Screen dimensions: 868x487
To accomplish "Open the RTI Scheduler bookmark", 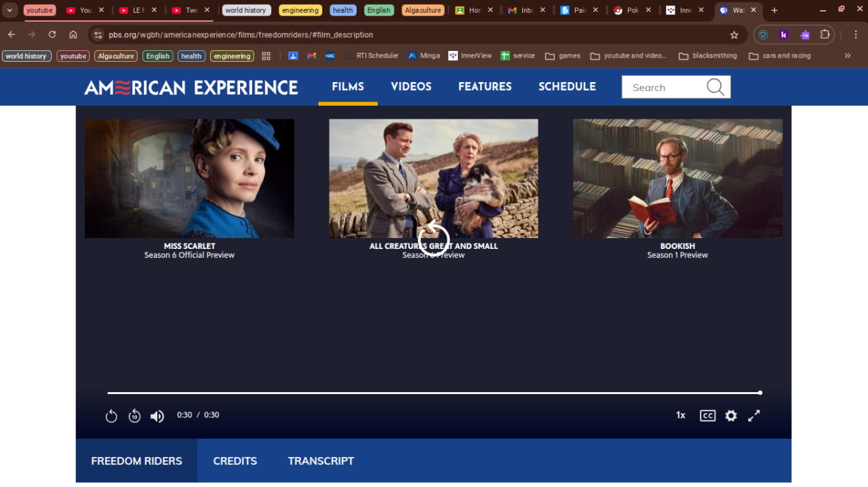I will tap(371, 56).
